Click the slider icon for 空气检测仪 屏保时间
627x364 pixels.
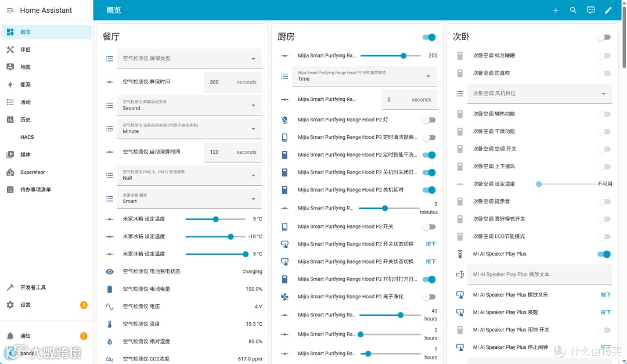(110, 82)
